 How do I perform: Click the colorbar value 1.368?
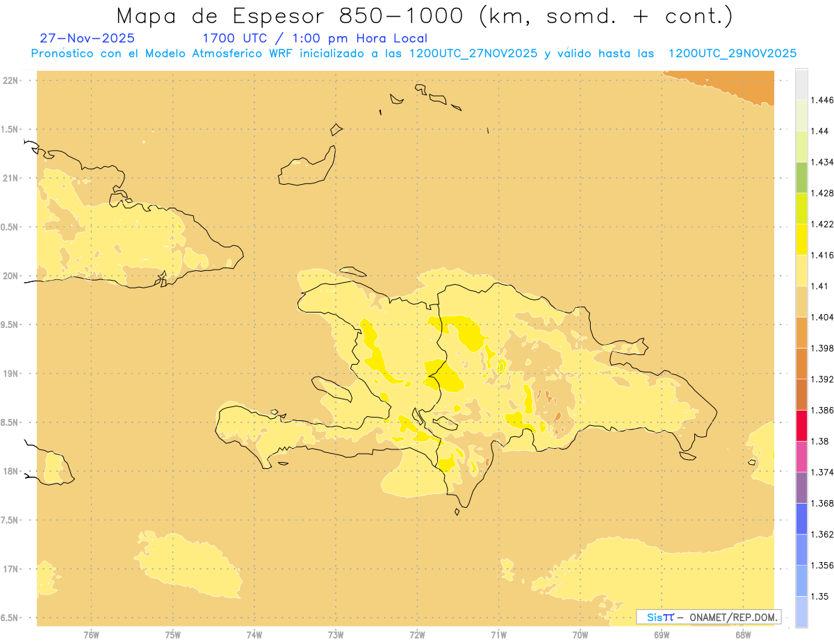pos(822,503)
